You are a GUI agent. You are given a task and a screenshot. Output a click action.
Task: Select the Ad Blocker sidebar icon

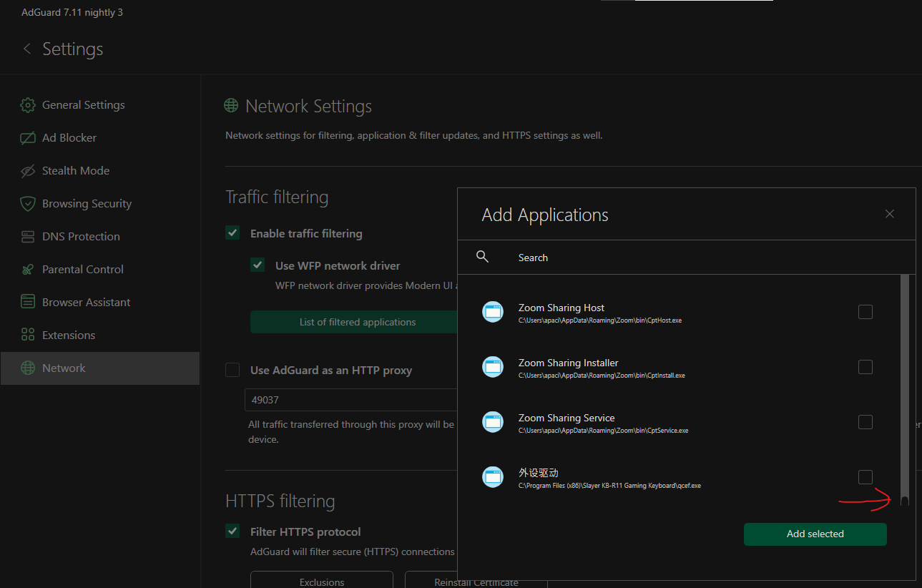(x=27, y=137)
